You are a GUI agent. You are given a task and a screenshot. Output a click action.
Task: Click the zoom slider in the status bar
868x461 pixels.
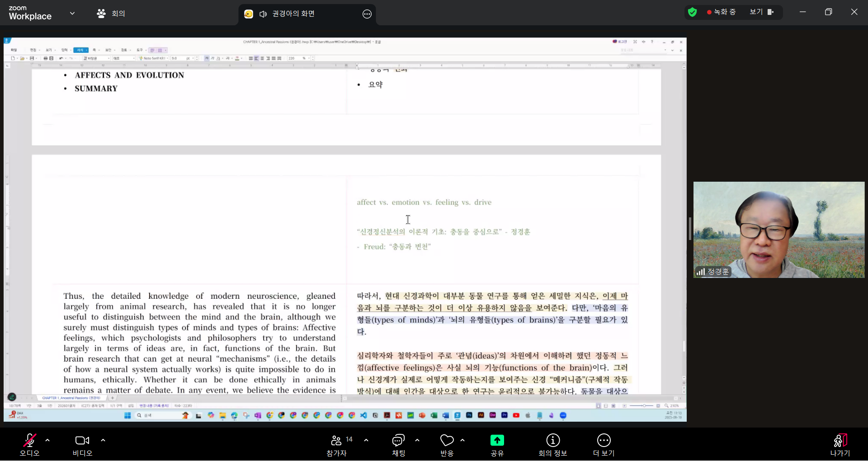[x=642, y=406]
